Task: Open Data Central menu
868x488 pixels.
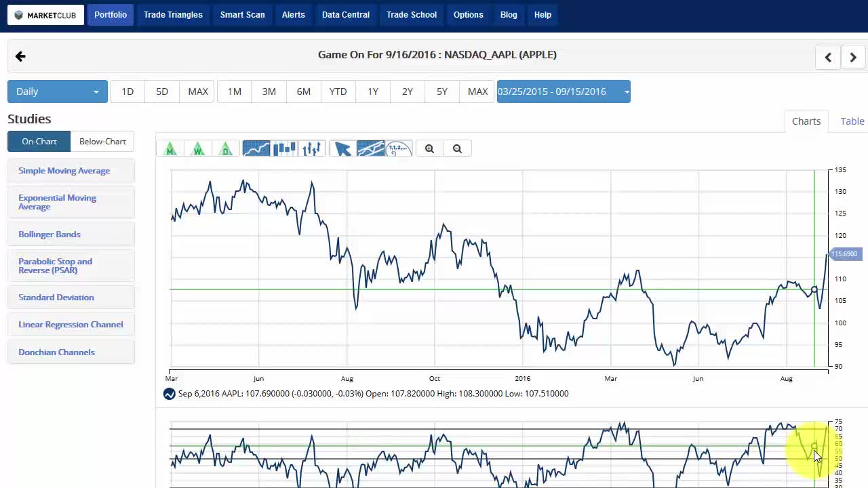Action: click(346, 15)
